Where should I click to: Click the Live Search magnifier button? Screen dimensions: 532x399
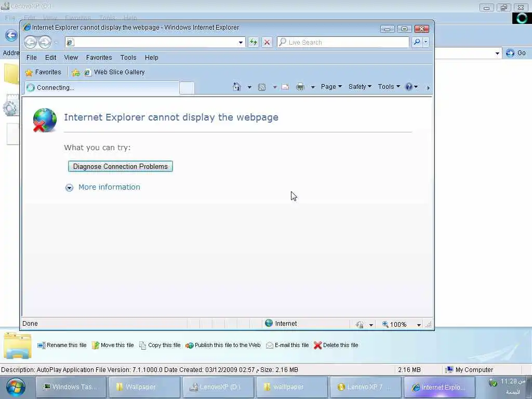click(417, 42)
